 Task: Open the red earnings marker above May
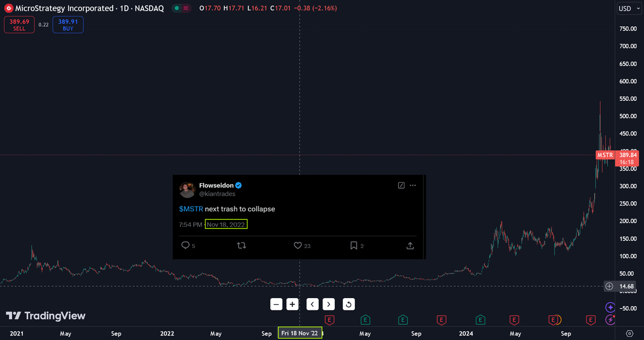tap(516, 320)
